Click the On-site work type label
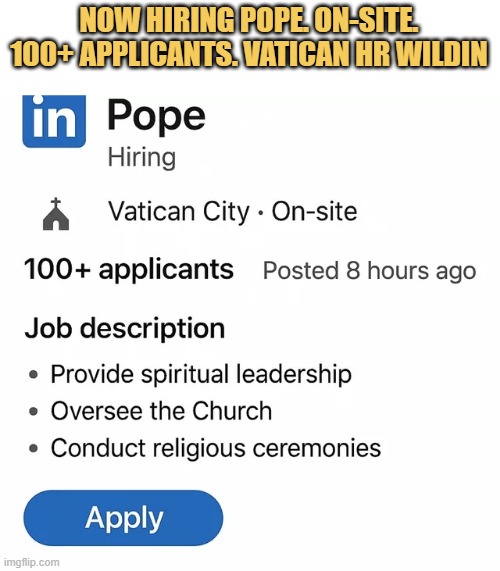Viewport: 500px width, 571px height. (315, 212)
